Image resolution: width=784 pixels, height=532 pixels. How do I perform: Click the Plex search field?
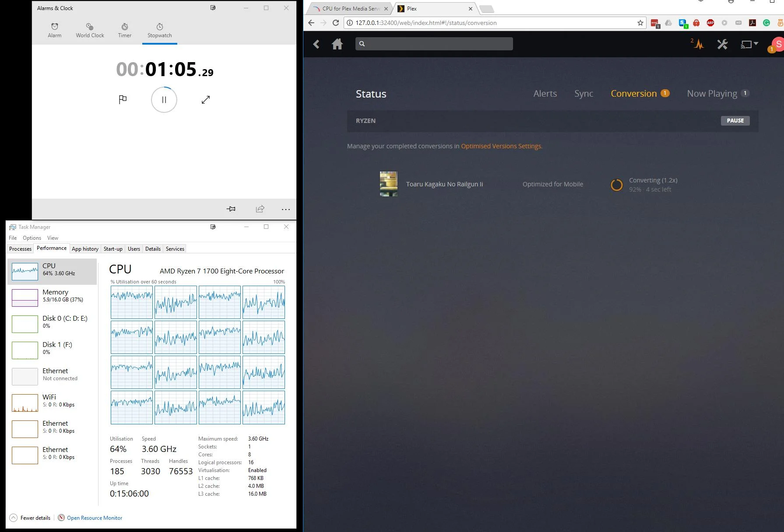(434, 44)
